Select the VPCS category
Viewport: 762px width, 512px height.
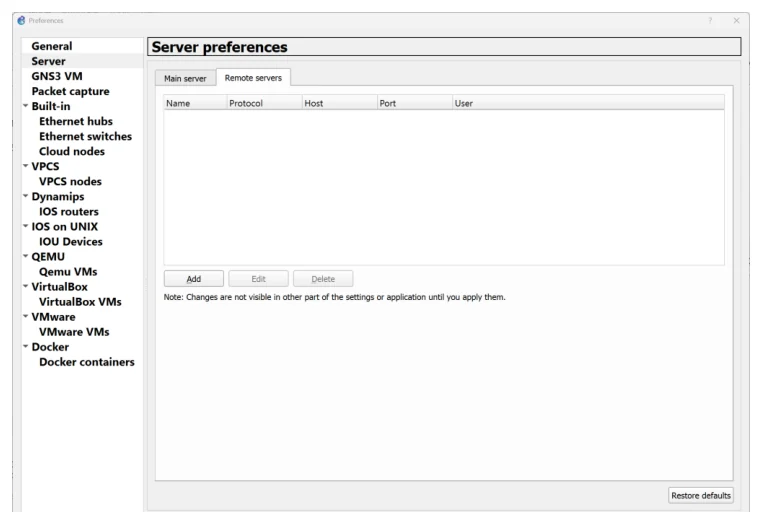45,167
